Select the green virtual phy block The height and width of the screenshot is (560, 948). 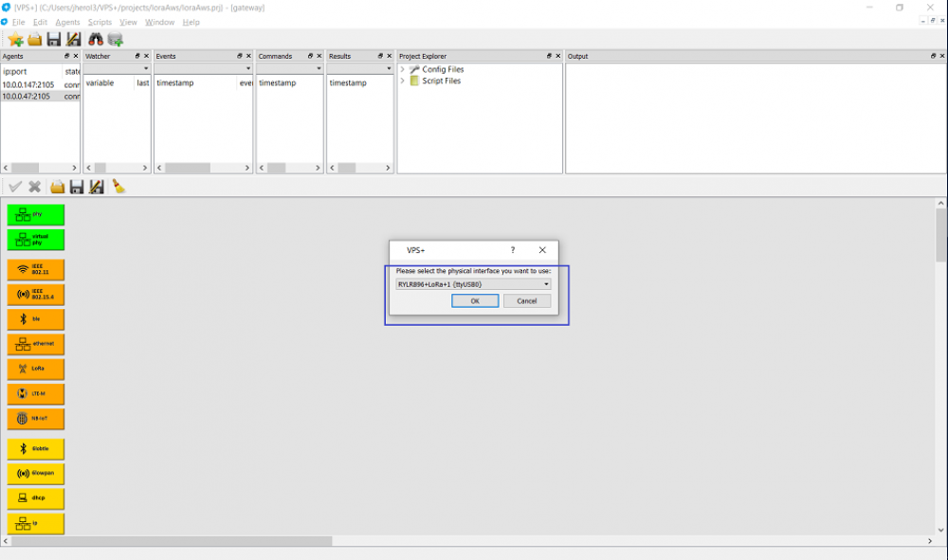click(36, 240)
